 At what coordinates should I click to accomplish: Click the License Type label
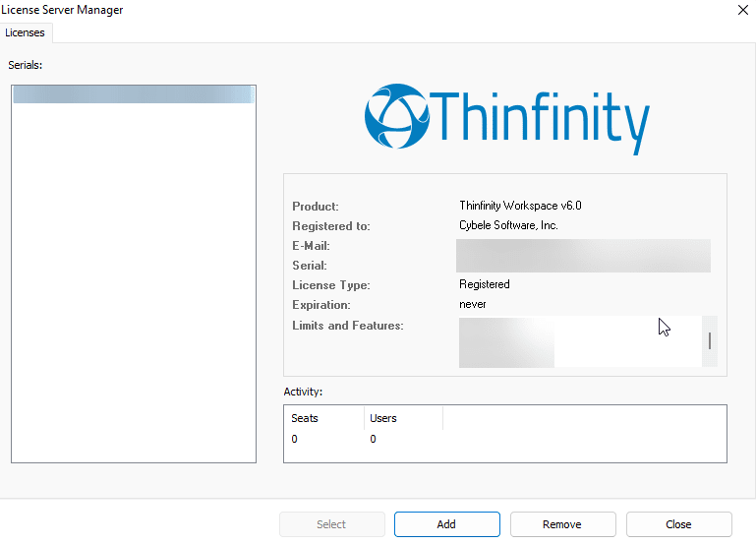coord(330,285)
